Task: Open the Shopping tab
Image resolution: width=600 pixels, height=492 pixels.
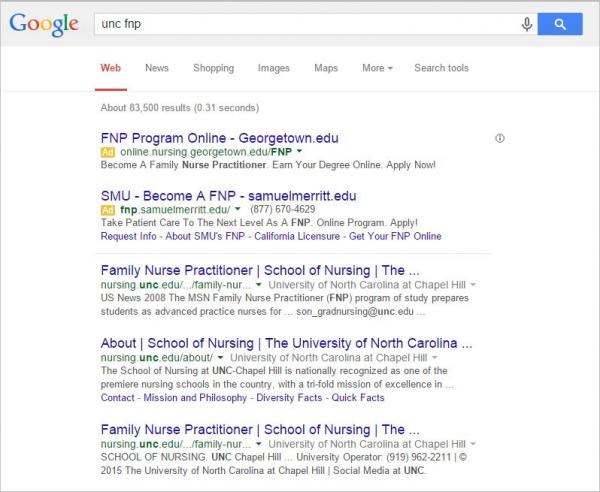Action: (x=213, y=68)
